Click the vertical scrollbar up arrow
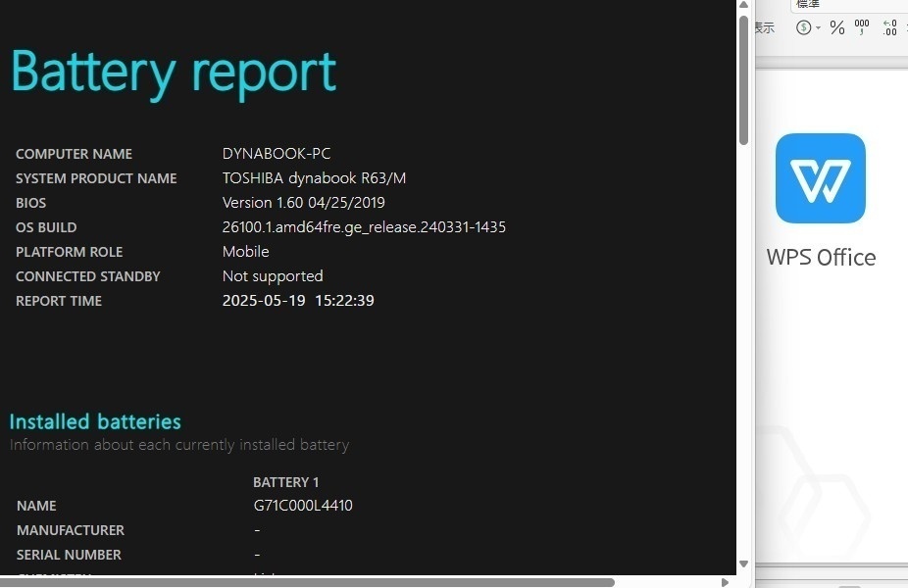Screen dimensions: 908x588 pyautogui.click(x=743, y=5)
